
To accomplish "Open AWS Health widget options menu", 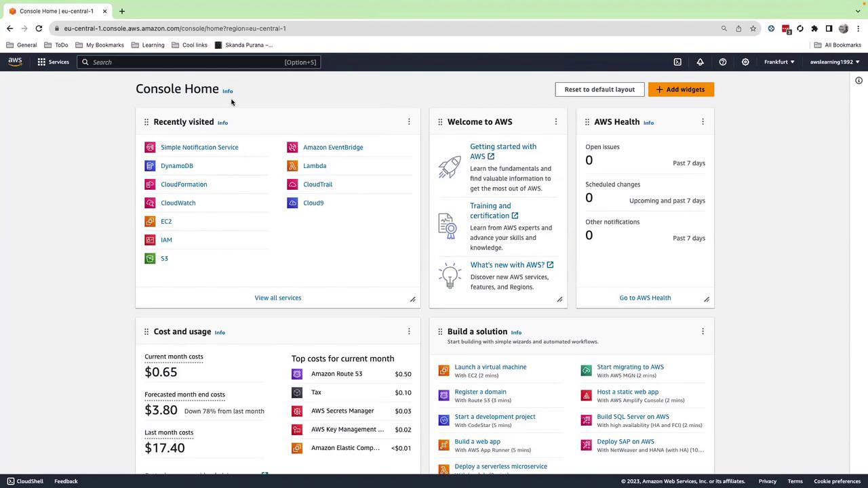I will coord(703,122).
